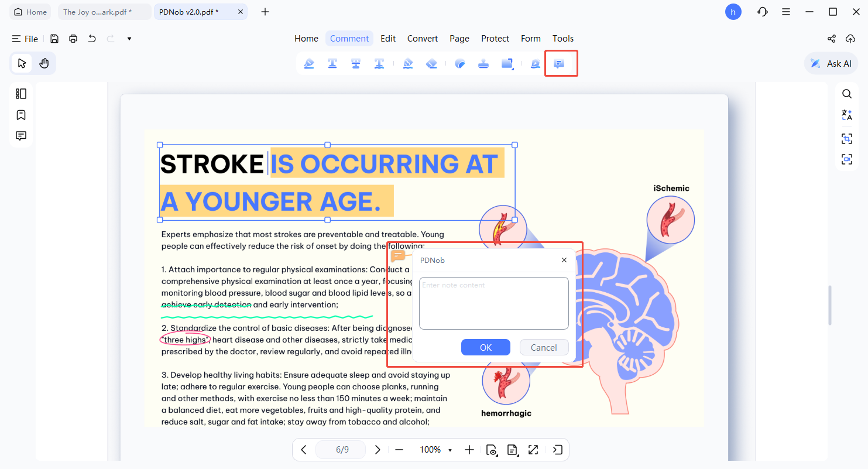Expand the quick access toolbar dropdown arrow
The height and width of the screenshot is (469, 868).
(129, 39)
